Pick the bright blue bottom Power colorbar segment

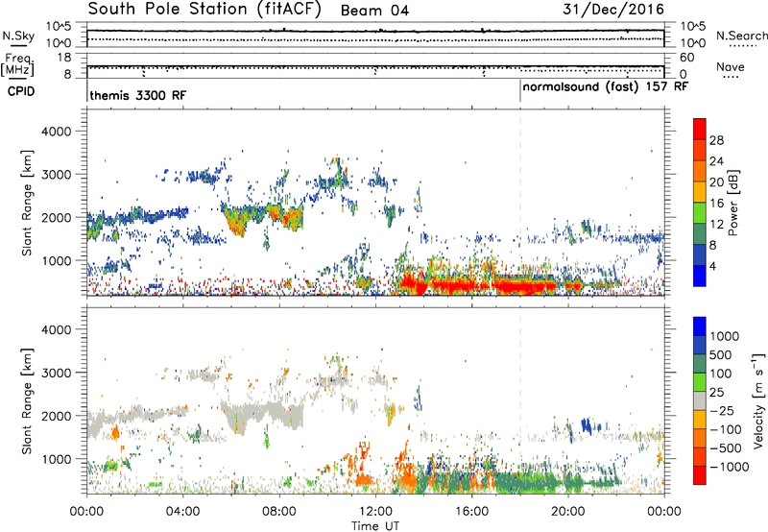point(700,276)
